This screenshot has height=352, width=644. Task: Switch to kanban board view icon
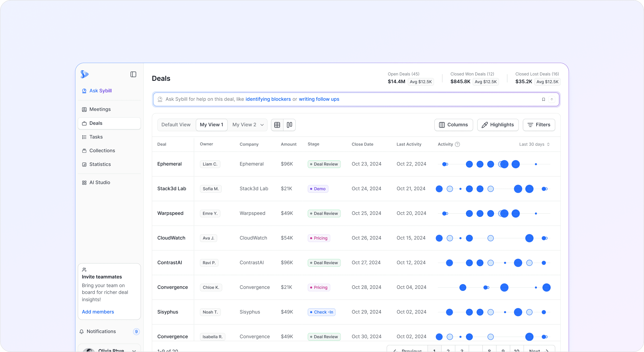click(289, 125)
